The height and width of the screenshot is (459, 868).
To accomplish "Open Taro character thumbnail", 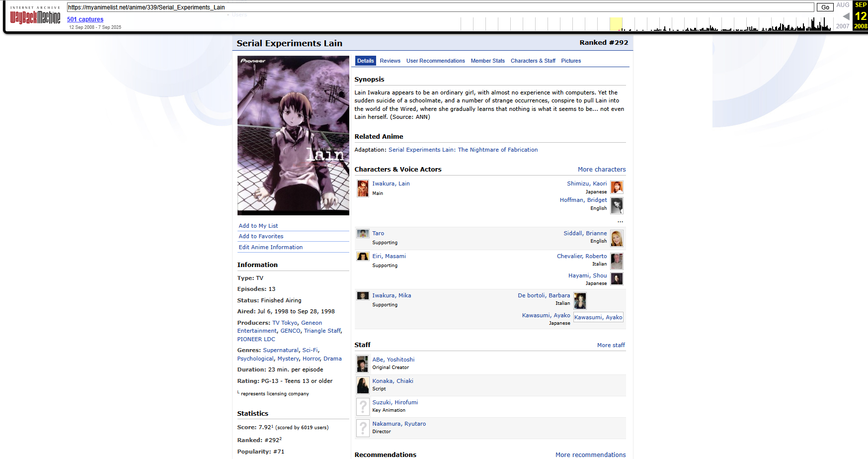I will (363, 233).
